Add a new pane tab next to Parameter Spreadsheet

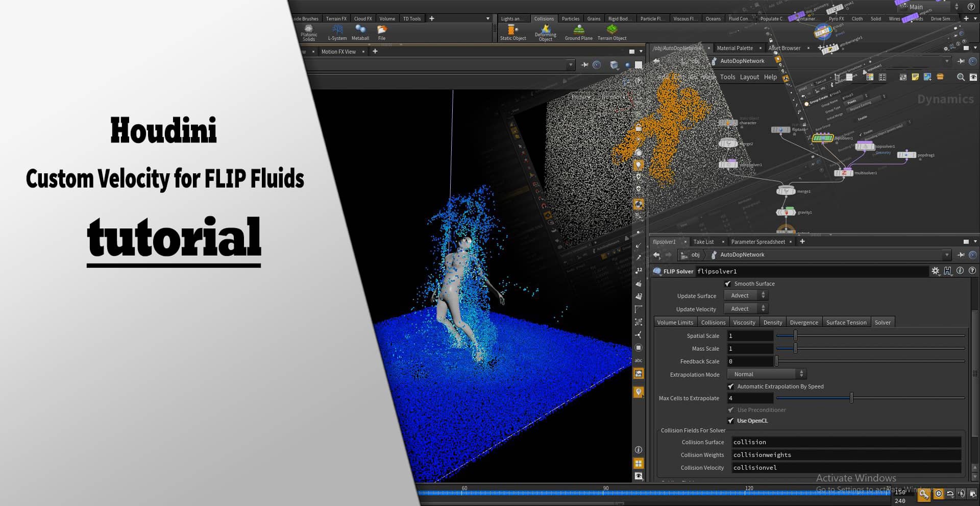click(802, 242)
